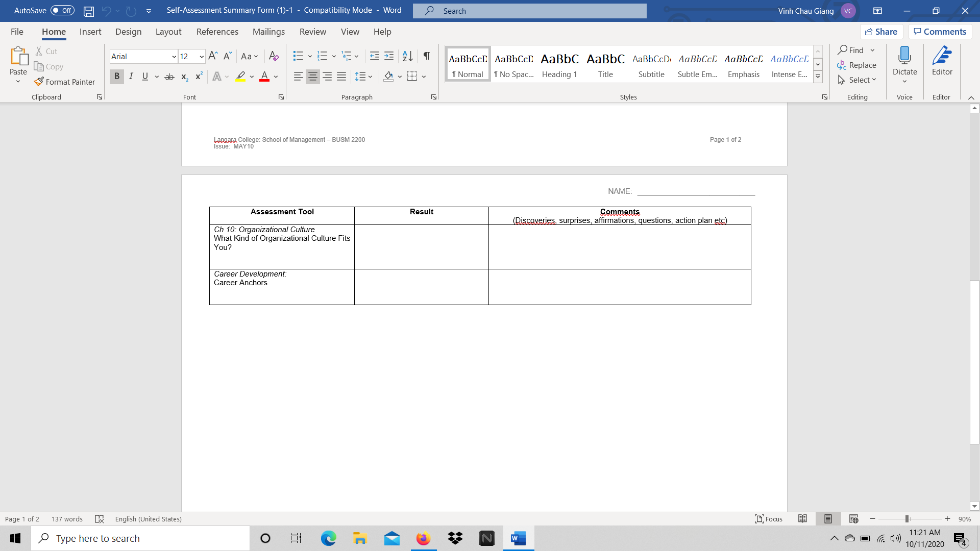Switch to Web Layout view icon

(853, 519)
